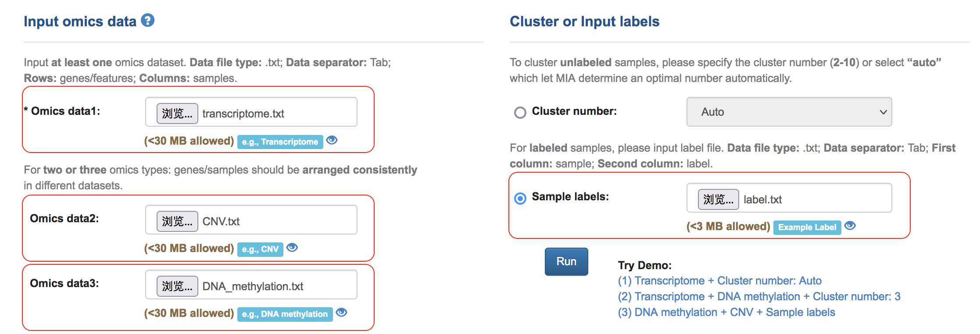Screen dimensions: 980x334
Task: Browse for the Sample labels file
Action: point(718,199)
